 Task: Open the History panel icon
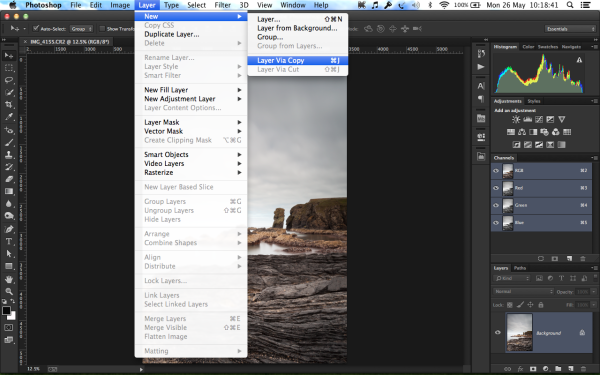[481, 54]
